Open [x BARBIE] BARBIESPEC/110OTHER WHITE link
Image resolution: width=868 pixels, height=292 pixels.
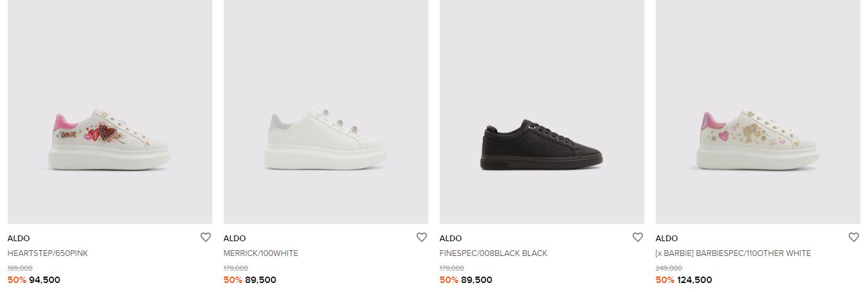pos(734,253)
